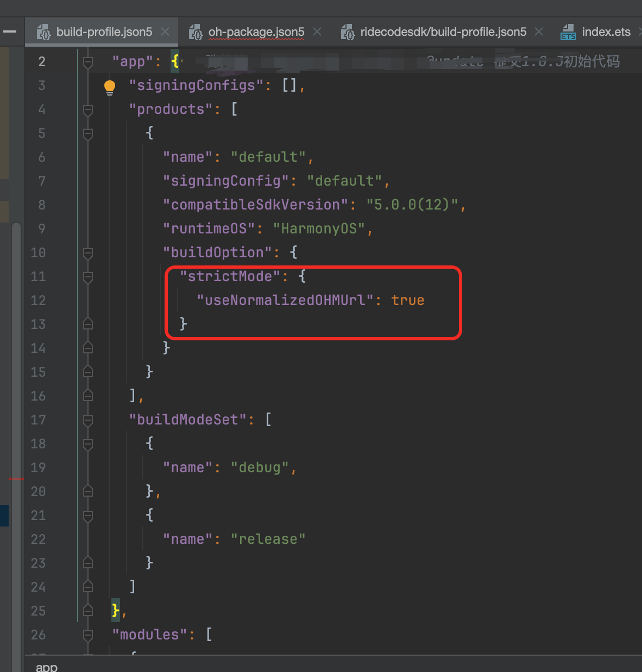Click the yellow lightbulb quick-fix icon
642x672 pixels.
click(x=110, y=87)
